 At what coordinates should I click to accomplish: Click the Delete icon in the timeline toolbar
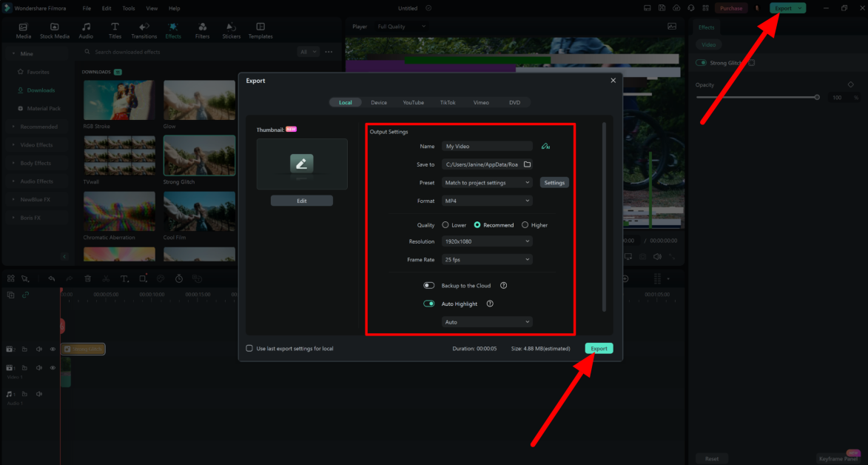[x=87, y=278]
